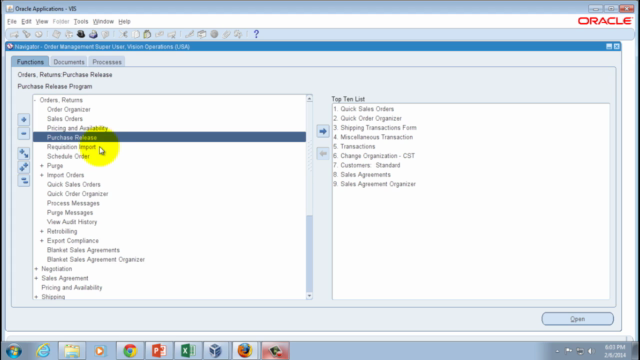The image size is (640, 360).
Task: Open Window Help question mark icon
Action: 256,34
